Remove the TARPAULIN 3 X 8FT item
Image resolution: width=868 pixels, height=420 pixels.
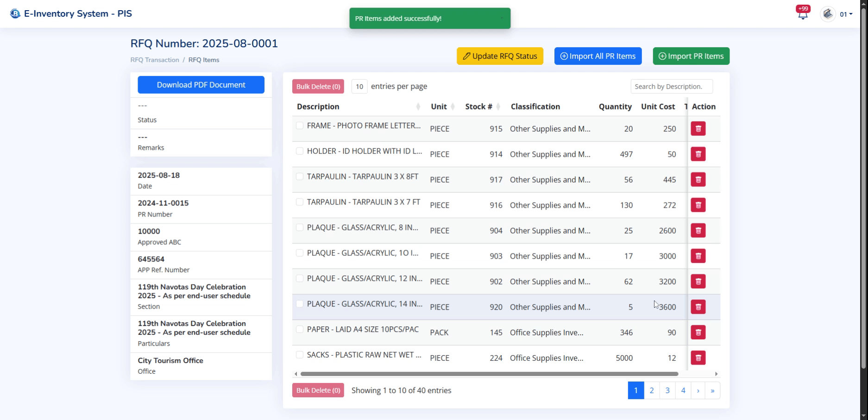point(698,180)
